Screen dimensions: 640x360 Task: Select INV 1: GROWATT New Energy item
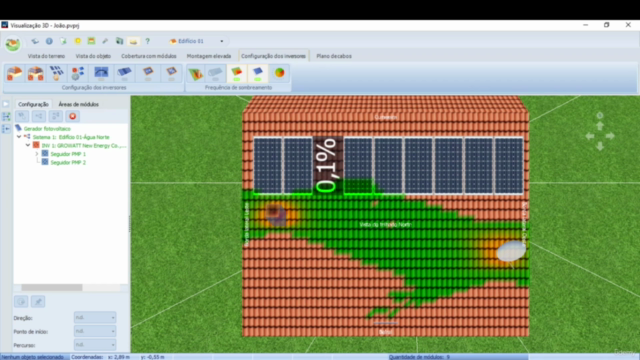(84, 146)
